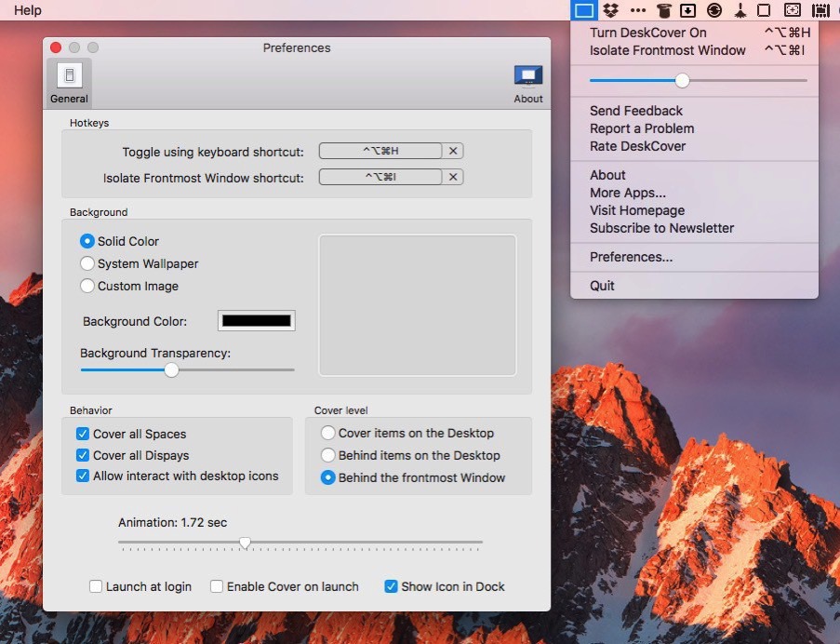Clear the Isolate Frontmost Window shortcut
Viewport: 840px width, 644px height.
453,177
